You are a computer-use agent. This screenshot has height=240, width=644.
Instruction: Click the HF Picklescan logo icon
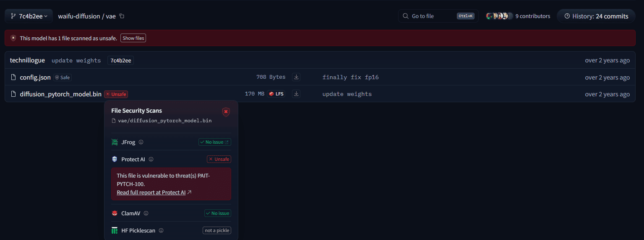[x=115, y=230]
